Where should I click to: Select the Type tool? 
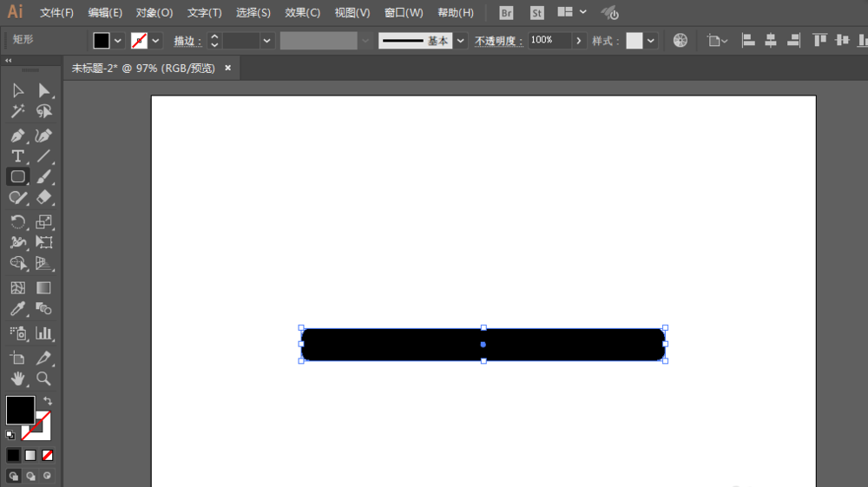pos(17,156)
